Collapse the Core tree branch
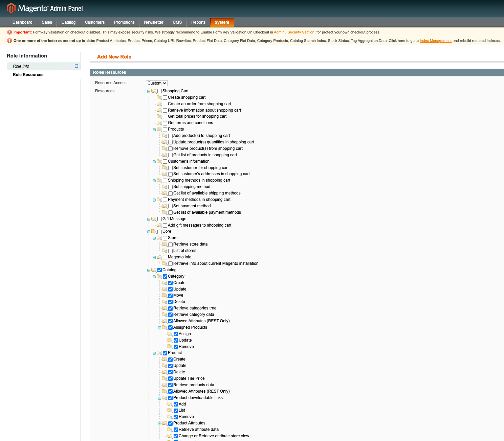 point(149,232)
